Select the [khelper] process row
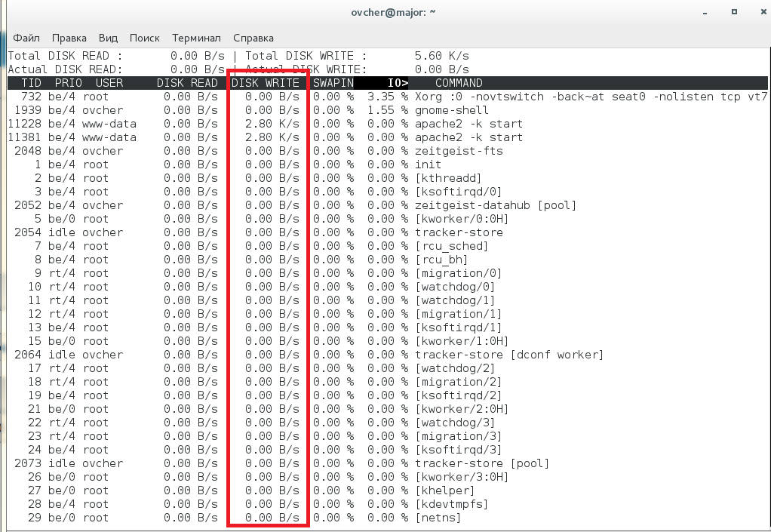Image resolution: width=771 pixels, height=532 pixels. coord(388,491)
